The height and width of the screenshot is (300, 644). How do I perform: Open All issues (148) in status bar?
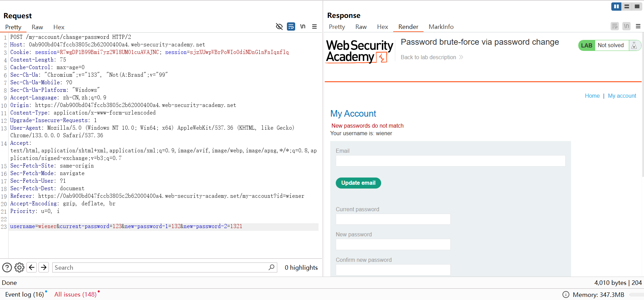point(75,294)
